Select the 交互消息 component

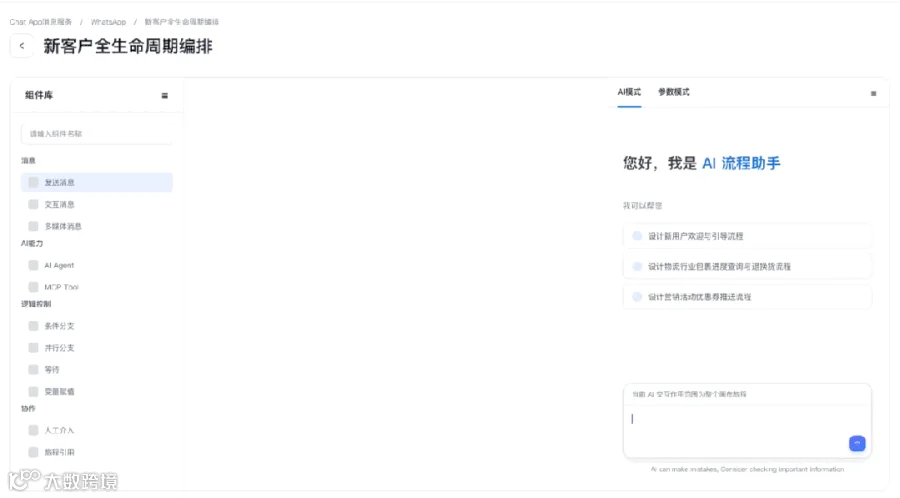(96, 204)
